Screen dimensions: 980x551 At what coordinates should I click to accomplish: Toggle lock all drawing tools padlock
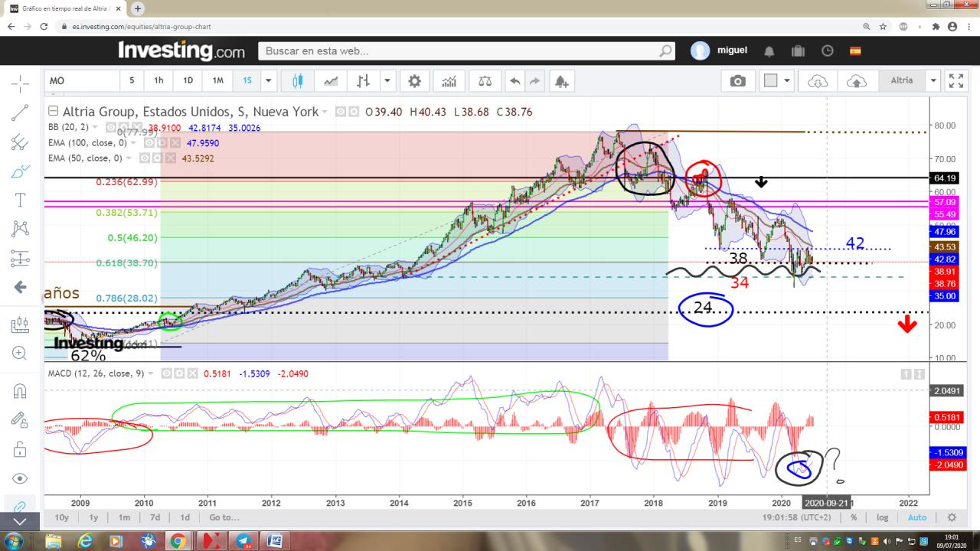tap(20, 449)
